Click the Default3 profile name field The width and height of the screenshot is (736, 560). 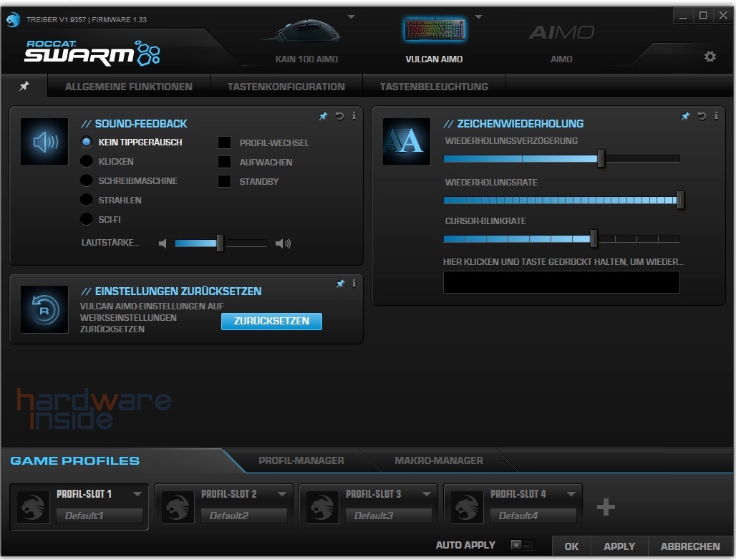(x=389, y=516)
